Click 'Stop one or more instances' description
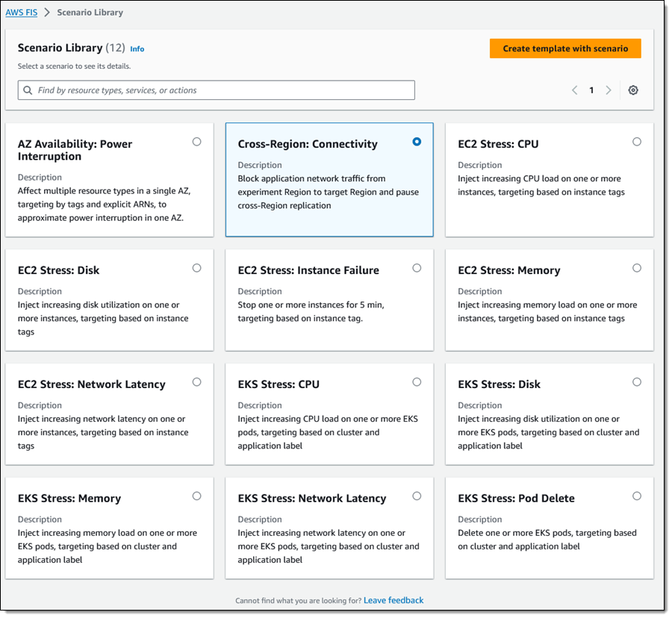This screenshot has height=618, width=672. (311, 311)
